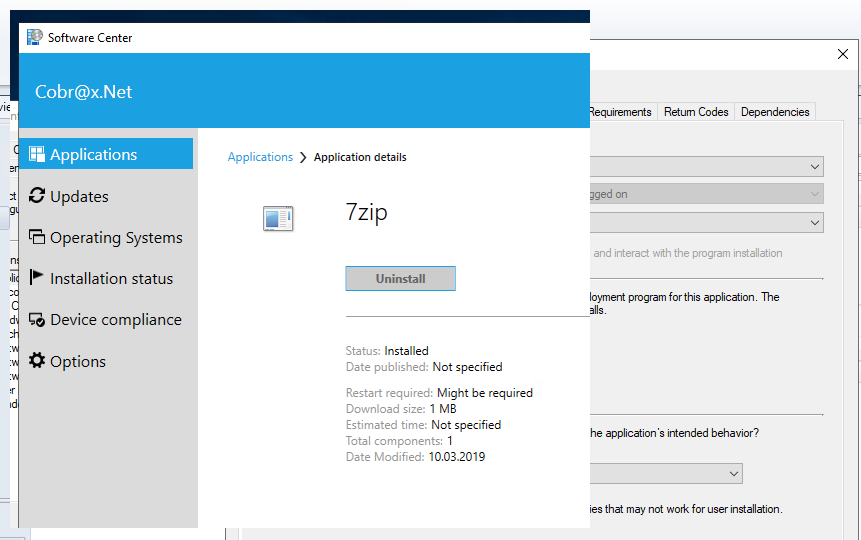This screenshot has height=540, width=861.
Task: Follow the Applications breadcrumb link
Action: tap(260, 157)
